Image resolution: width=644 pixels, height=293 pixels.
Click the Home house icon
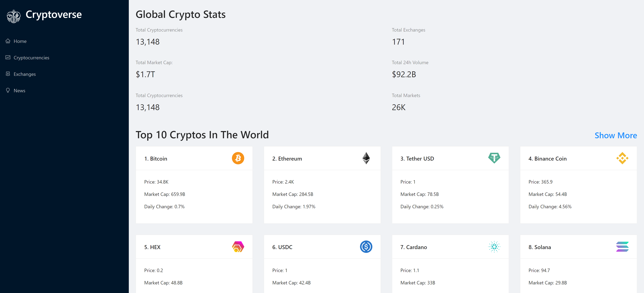[x=8, y=41]
